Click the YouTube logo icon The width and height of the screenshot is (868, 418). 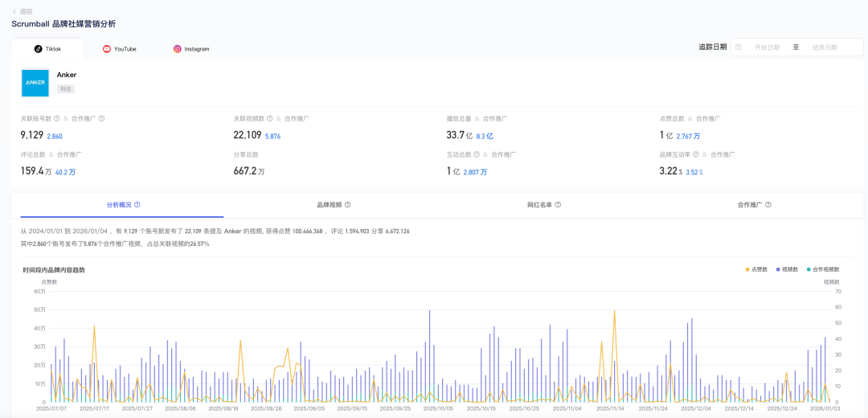(107, 49)
